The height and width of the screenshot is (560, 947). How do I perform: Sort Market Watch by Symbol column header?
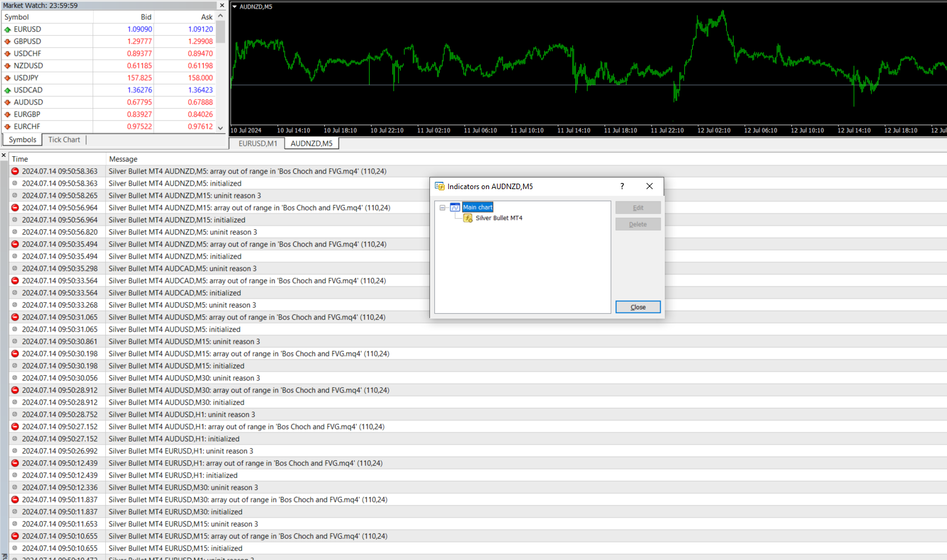pyautogui.click(x=47, y=17)
